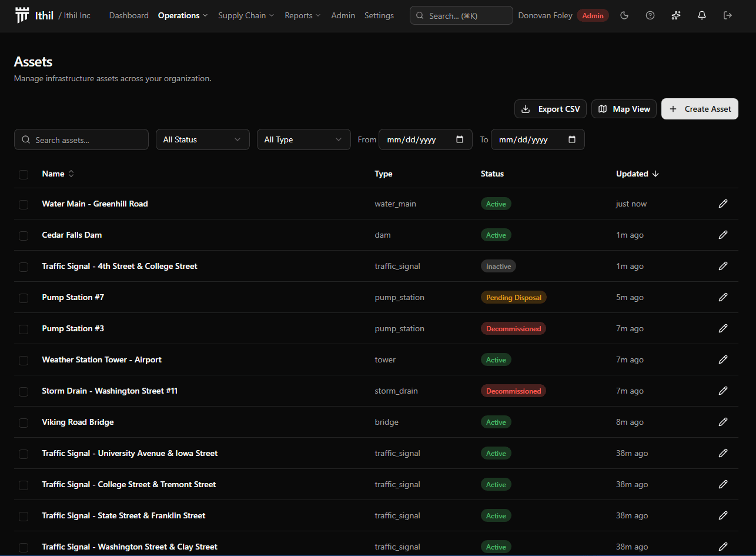The image size is (756, 556).
Task: Click the Status column header
Action: pyautogui.click(x=492, y=174)
